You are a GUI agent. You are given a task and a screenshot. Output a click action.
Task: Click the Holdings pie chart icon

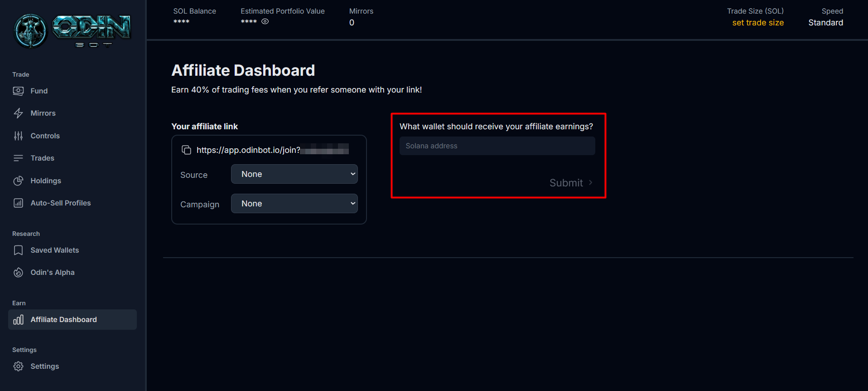18,181
